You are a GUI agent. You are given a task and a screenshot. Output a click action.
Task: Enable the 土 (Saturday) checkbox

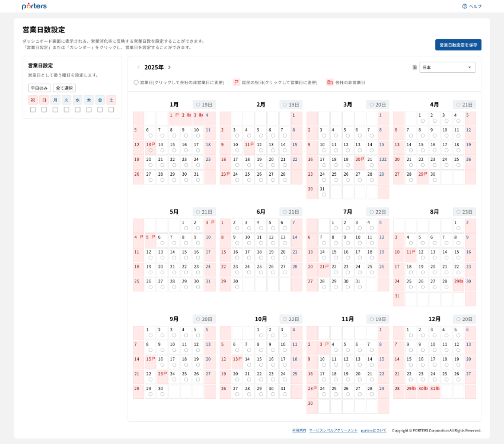[x=111, y=110]
